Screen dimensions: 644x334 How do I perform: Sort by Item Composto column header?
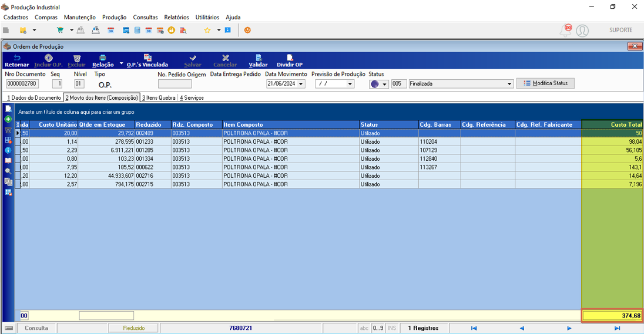point(291,124)
